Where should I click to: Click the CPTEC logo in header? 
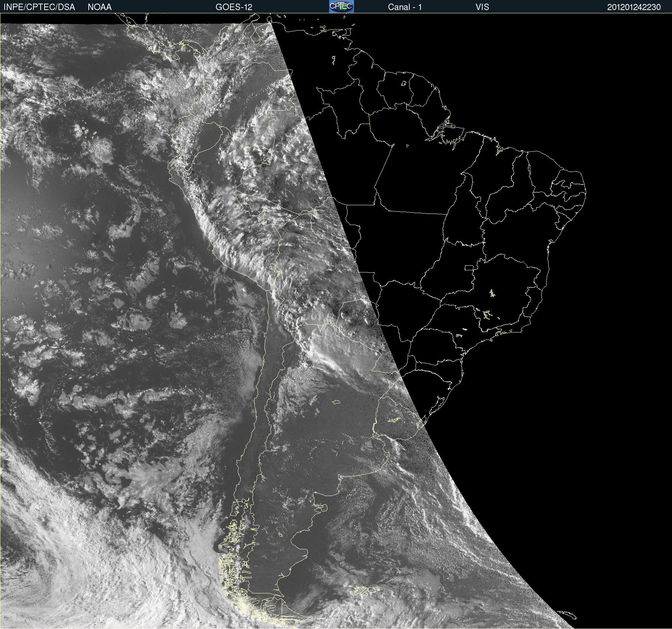[341, 6]
